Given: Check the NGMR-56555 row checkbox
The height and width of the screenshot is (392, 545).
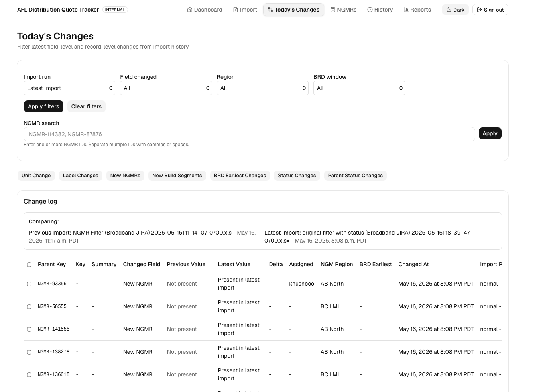Looking at the screenshot, I should click(x=29, y=307).
